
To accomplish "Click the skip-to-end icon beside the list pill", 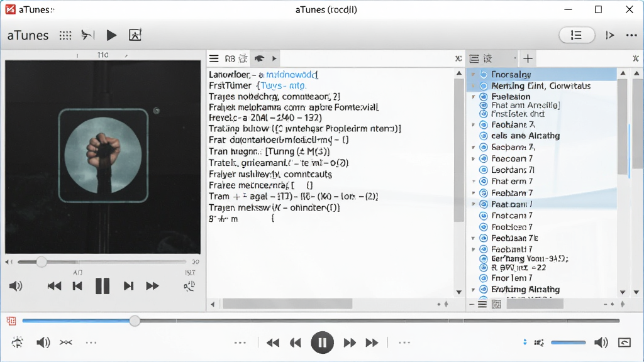I will pyautogui.click(x=610, y=35).
